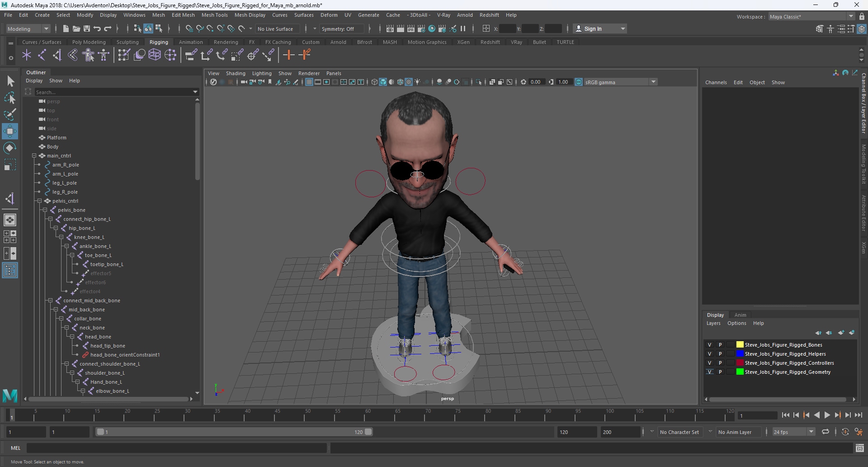Click the viewport Select Camera icon
This screenshot has width=868, height=467.
point(244,82)
